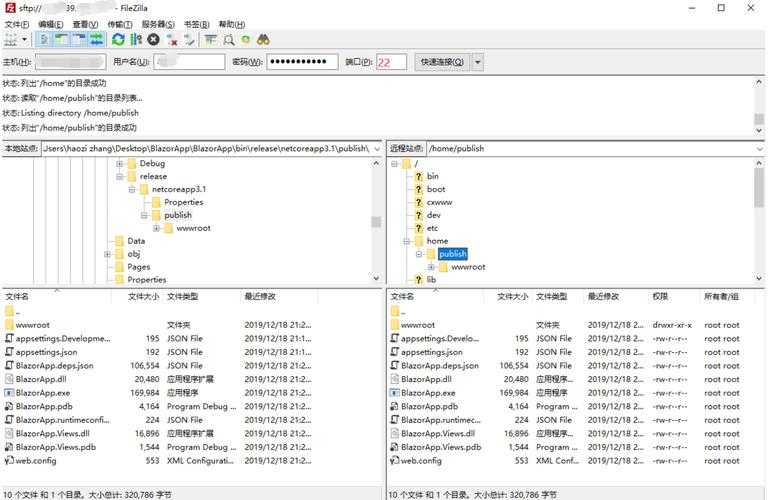Select the remote boot directory
This screenshot has width=768, height=500.
coord(436,189)
